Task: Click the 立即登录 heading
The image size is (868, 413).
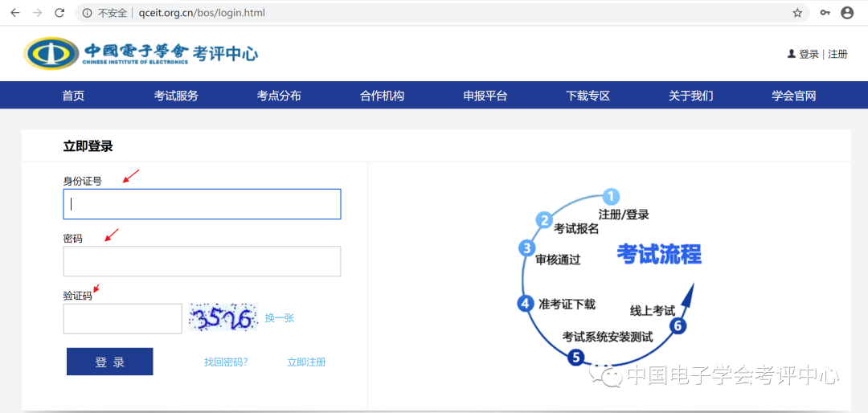Action: coord(88,146)
